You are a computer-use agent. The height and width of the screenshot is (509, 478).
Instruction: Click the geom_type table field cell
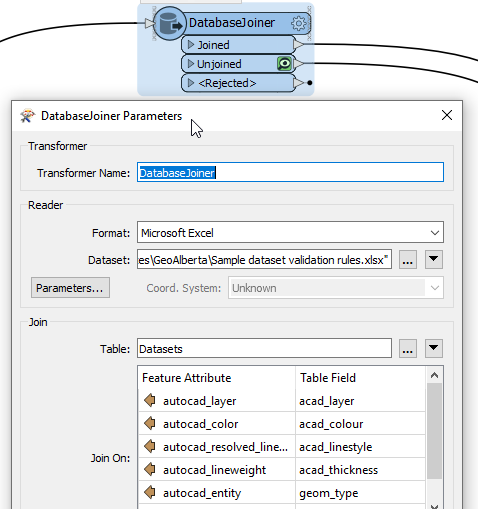point(361,493)
